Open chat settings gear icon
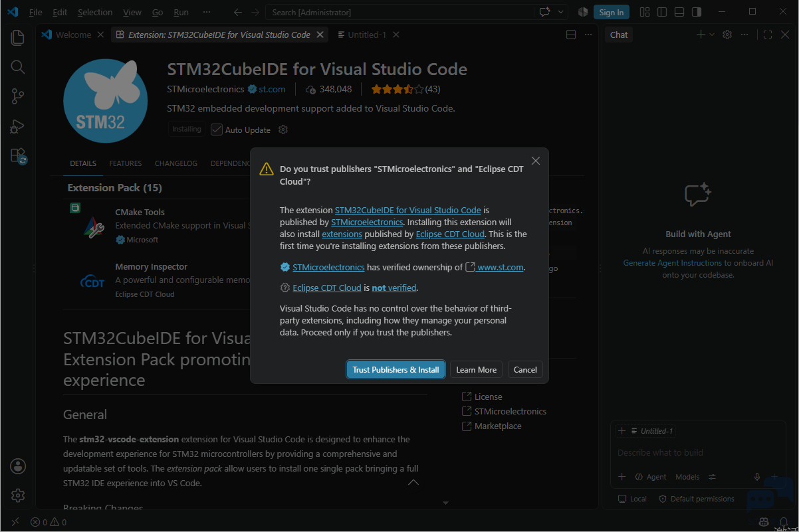 pyautogui.click(x=727, y=35)
